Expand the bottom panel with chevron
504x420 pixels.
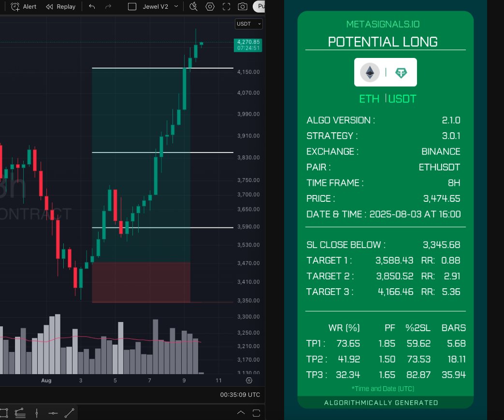pos(241,413)
